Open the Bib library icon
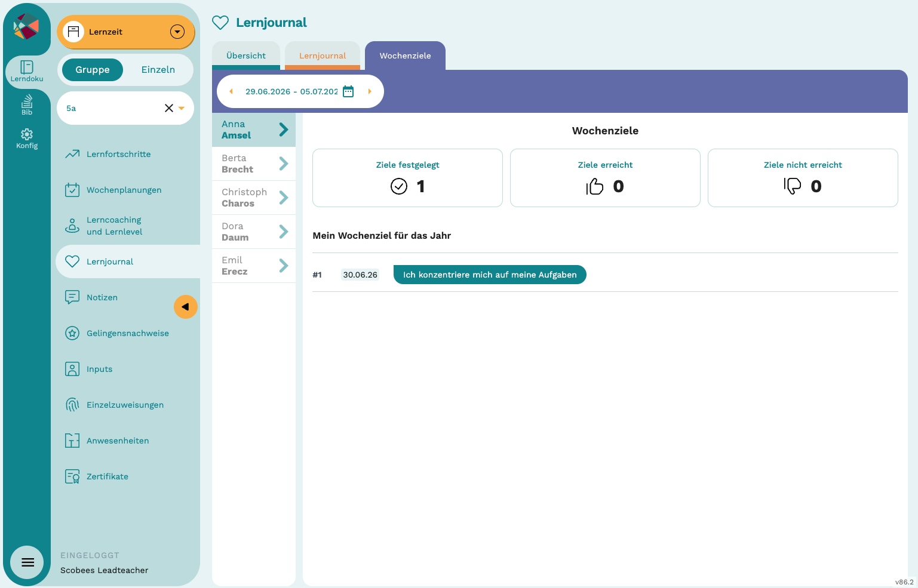The height and width of the screenshot is (588, 918). click(27, 104)
